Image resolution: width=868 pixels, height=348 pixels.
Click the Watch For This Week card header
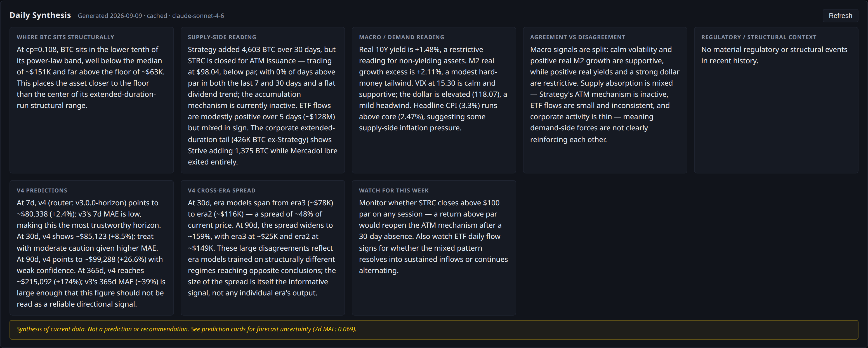click(x=393, y=191)
